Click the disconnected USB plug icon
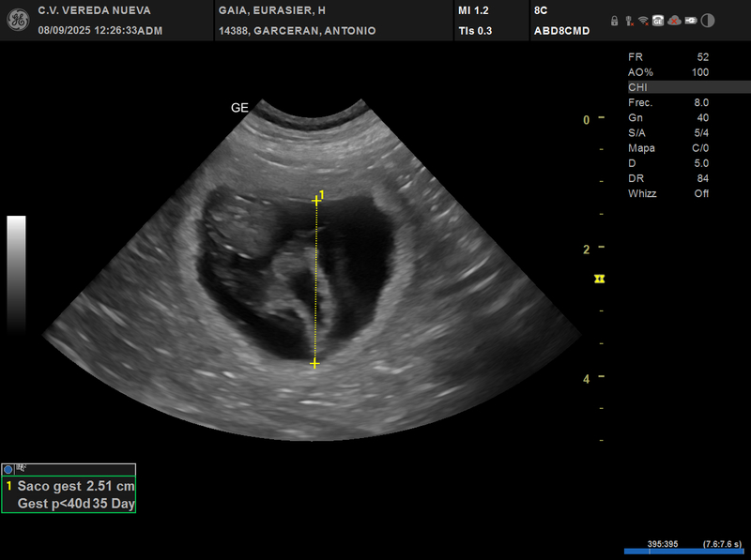 [x=629, y=21]
